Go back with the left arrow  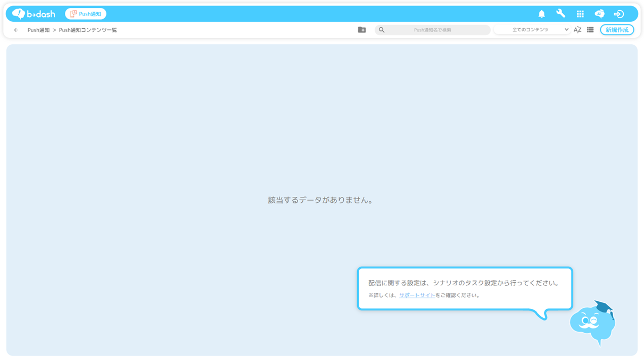coord(16,30)
